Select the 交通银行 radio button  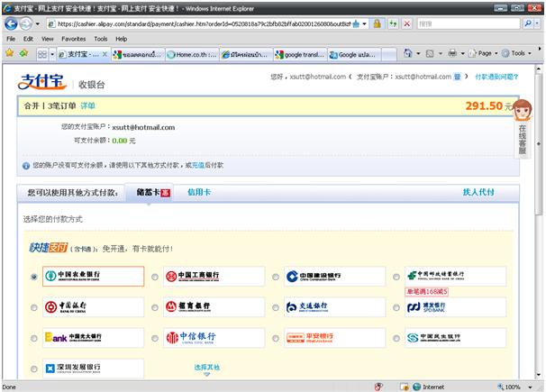click(x=276, y=308)
